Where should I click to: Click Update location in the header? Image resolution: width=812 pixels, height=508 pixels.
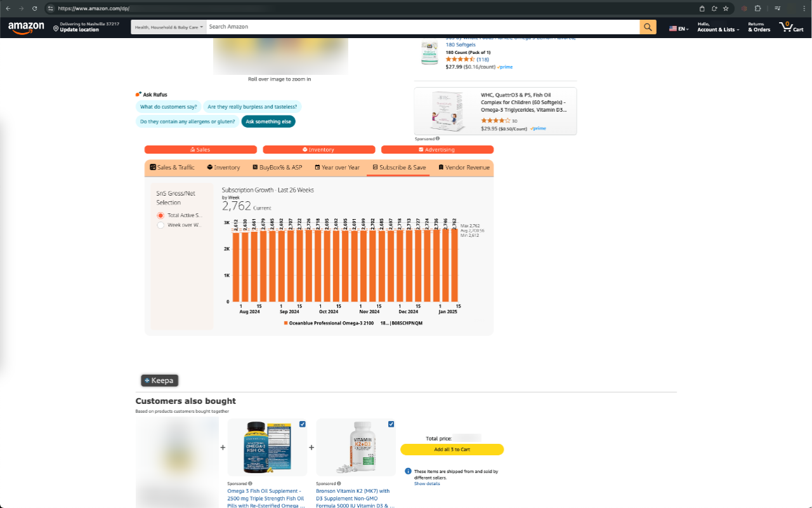click(79, 30)
